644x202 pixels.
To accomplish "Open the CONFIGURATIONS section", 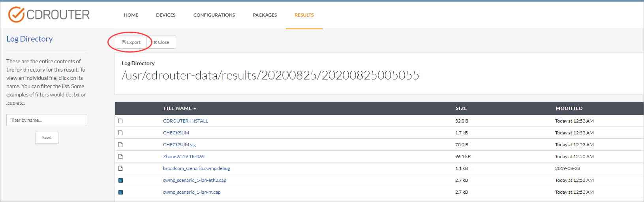I will pos(214,15).
